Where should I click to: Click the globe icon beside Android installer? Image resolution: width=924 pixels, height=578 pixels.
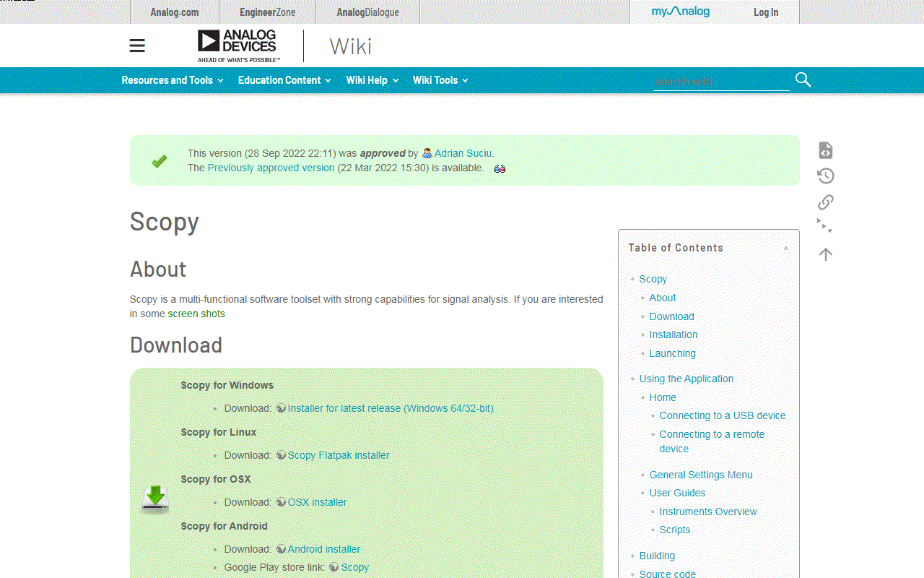pyautogui.click(x=281, y=549)
